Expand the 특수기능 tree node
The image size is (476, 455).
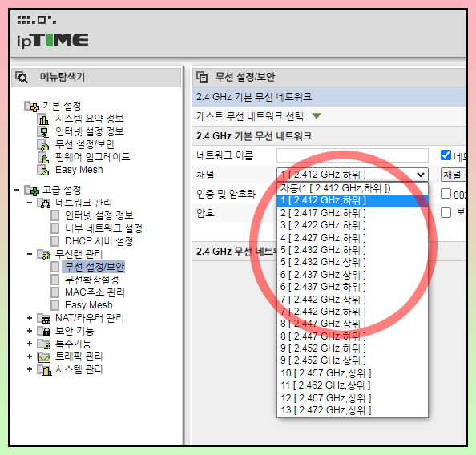click(x=30, y=344)
